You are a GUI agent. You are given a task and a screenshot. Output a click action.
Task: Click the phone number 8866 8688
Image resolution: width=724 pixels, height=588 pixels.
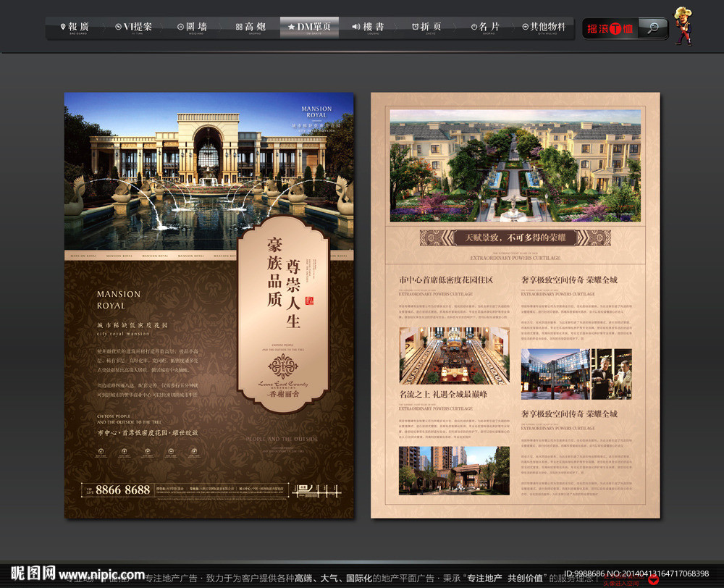(x=123, y=490)
